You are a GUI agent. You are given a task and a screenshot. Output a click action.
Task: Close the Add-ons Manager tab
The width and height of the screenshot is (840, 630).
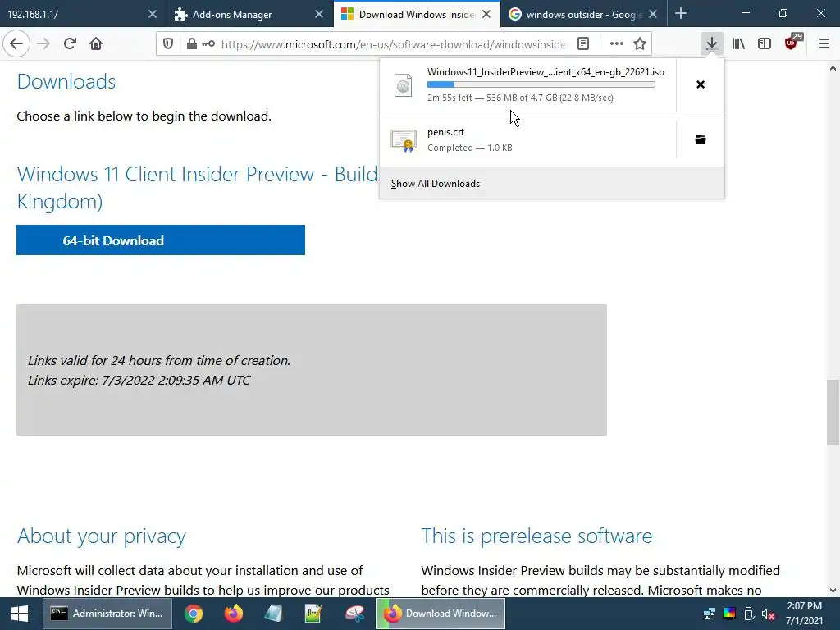[x=319, y=14]
